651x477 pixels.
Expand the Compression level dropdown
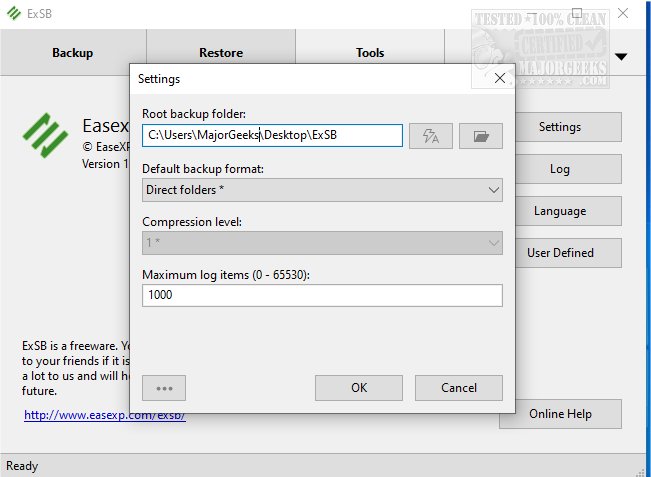pyautogui.click(x=322, y=243)
